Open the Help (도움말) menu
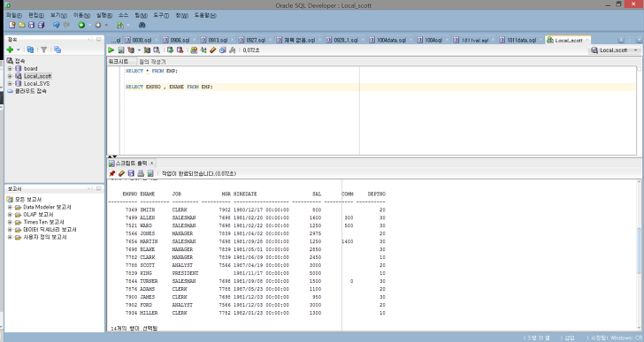Screen dimensions: 644x342 205,15
